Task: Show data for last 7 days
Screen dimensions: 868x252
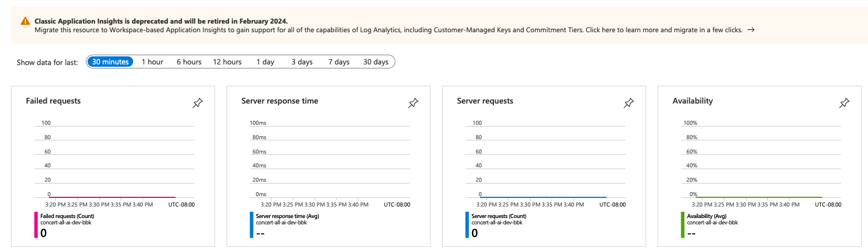Action: 339,62
